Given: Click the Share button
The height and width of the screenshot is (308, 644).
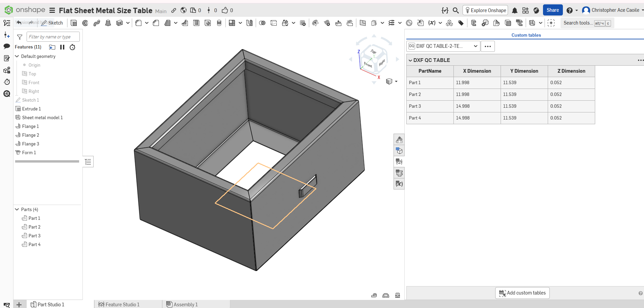Looking at the screenshot, I should (552, 10).
